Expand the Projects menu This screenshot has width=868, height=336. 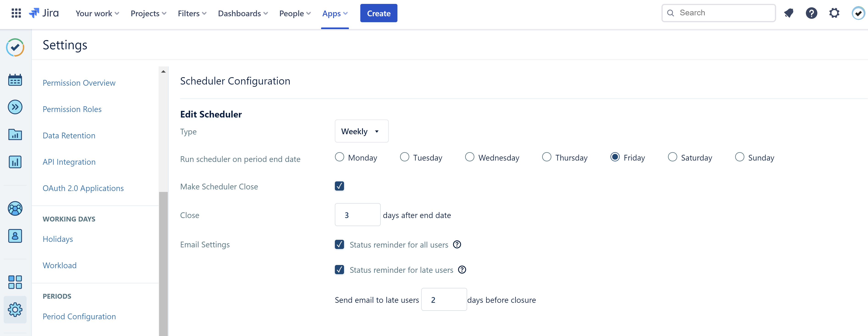(148, 13)
